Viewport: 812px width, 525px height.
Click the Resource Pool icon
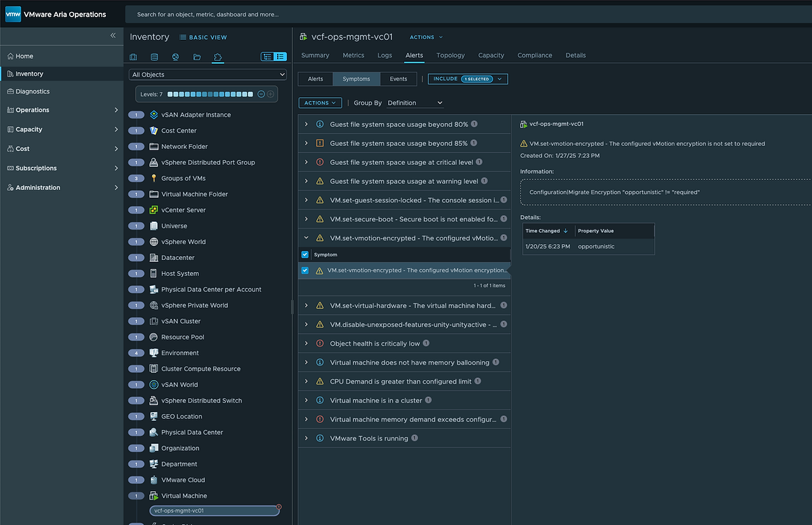[154, 337]
